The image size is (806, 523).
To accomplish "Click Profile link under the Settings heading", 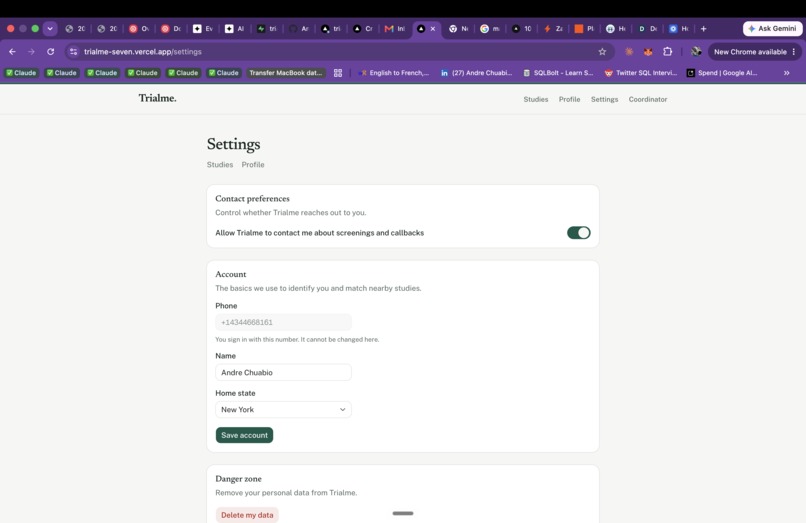I will [x=253, y=165].
